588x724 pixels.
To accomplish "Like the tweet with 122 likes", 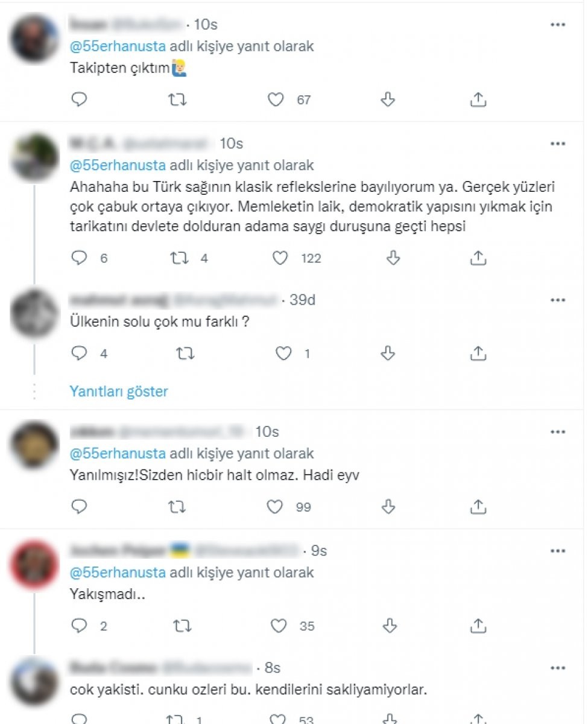I will coord(280,258).
